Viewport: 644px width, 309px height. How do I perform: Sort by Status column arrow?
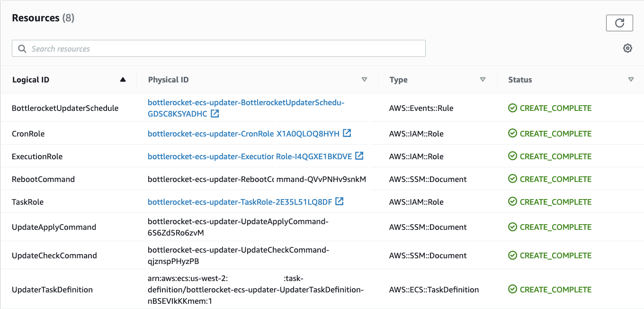(x=631, y=80)
